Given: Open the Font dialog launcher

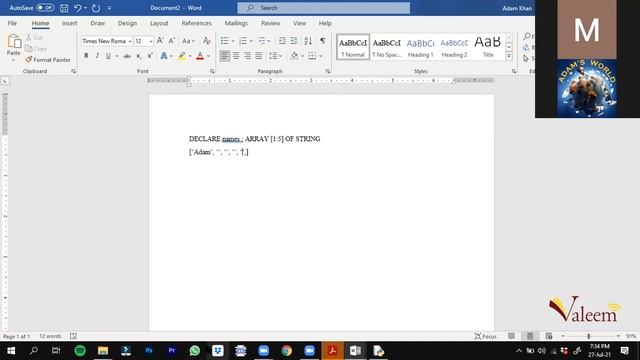Looking at the screenshot, I should click(x=212, y=71).
